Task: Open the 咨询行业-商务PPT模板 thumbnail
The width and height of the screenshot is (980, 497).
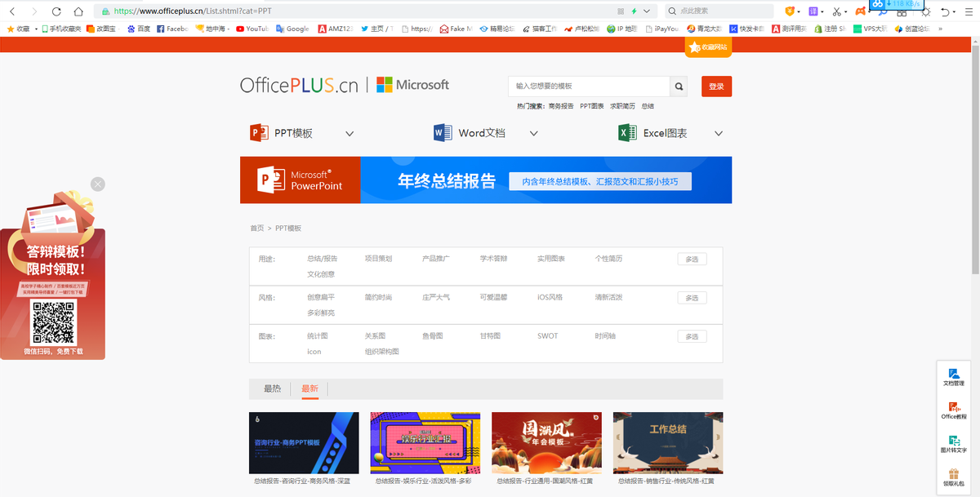Action: [x=304, y=443]
